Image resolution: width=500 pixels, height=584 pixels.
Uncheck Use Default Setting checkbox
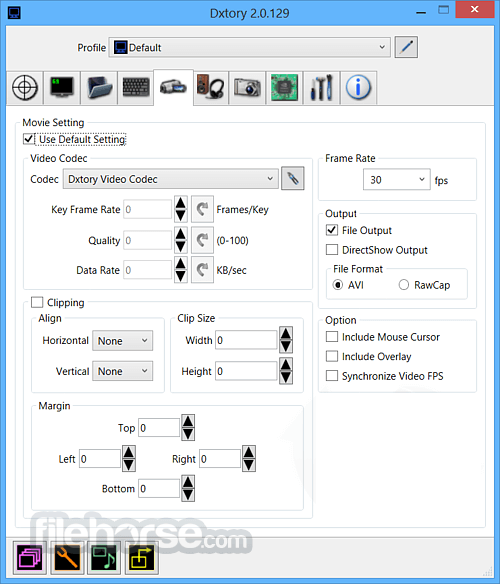[x=29, y=139]
